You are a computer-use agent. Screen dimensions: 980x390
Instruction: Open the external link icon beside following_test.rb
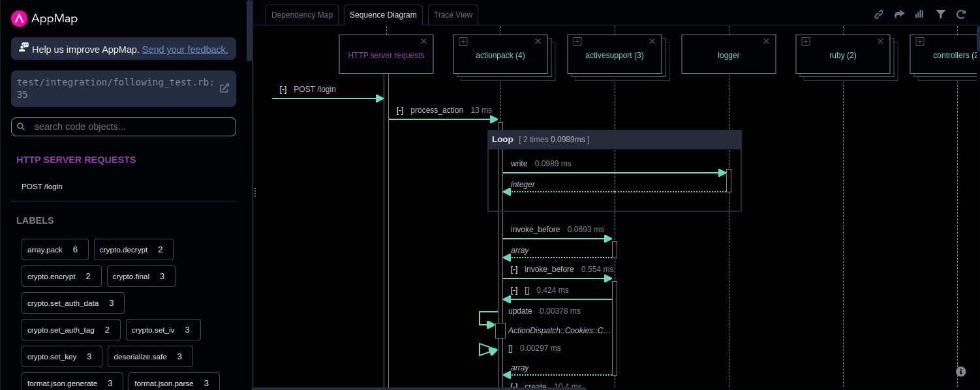[224, 88]
